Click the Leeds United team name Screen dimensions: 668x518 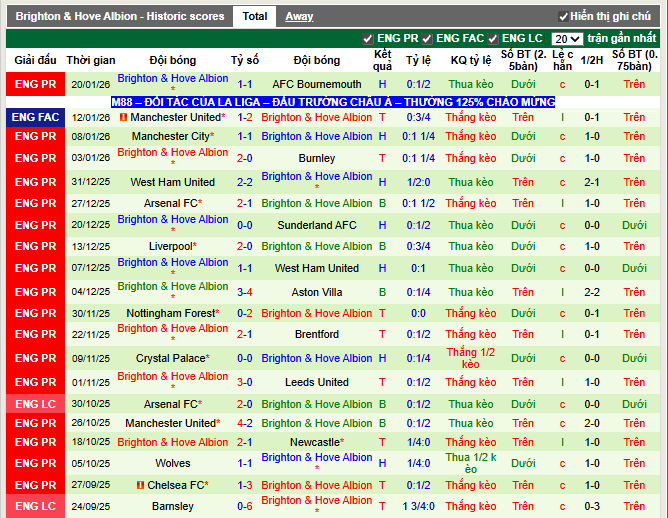coord(317,382)
